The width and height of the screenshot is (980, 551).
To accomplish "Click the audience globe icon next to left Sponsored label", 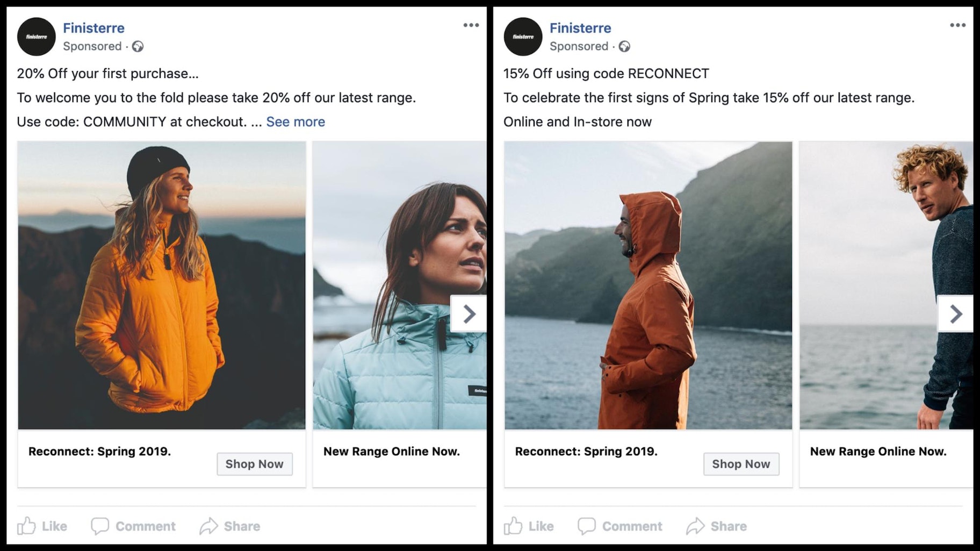I will [139, 47].
